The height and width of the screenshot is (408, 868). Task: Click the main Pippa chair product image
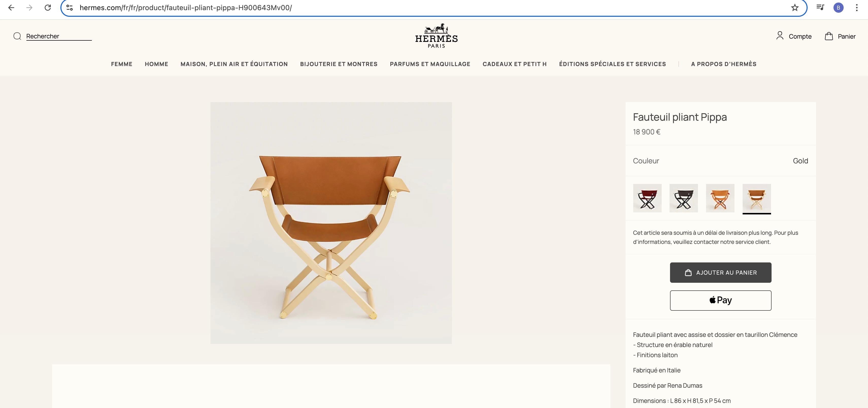point(331,223)
